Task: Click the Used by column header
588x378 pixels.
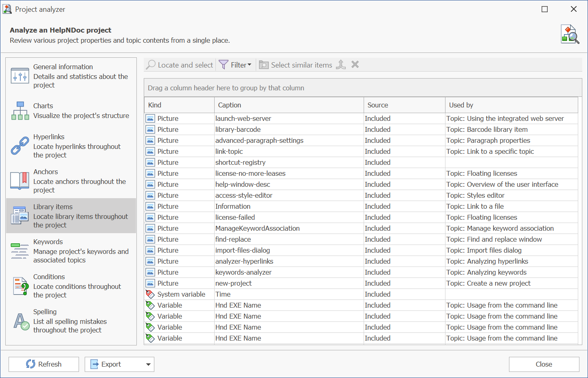Action: pos(511,105)
